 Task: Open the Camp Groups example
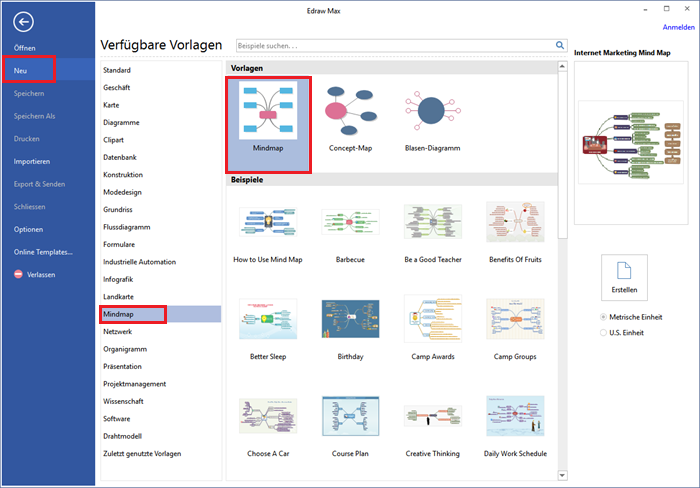click(x=515, y=319)
